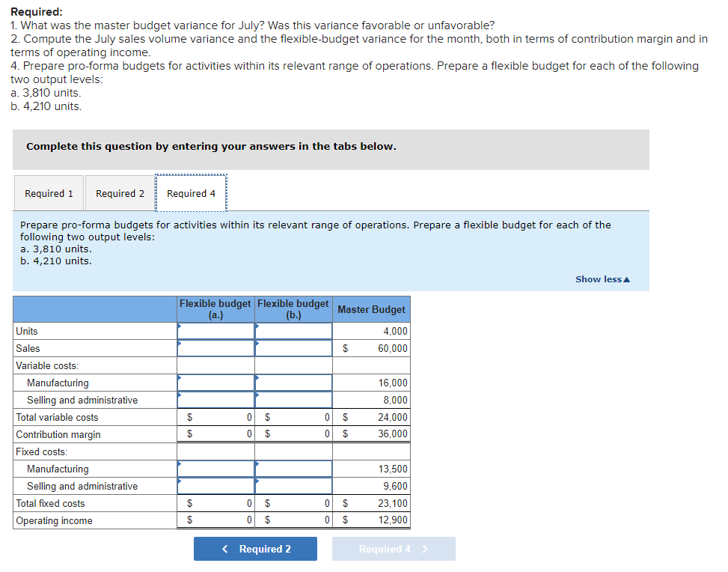Click Units field for Flexible budget (a.)
728x572 pixels.
216,332
